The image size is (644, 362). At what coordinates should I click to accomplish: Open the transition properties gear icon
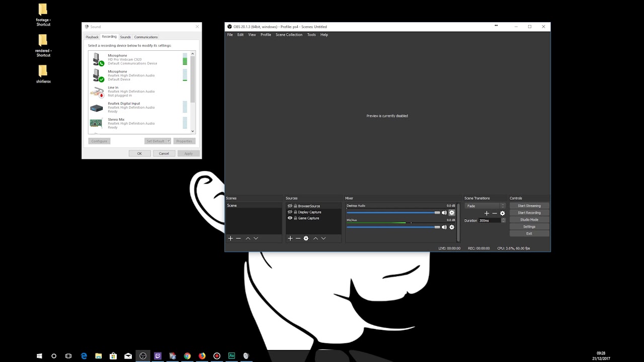click(x=502, y=213)
